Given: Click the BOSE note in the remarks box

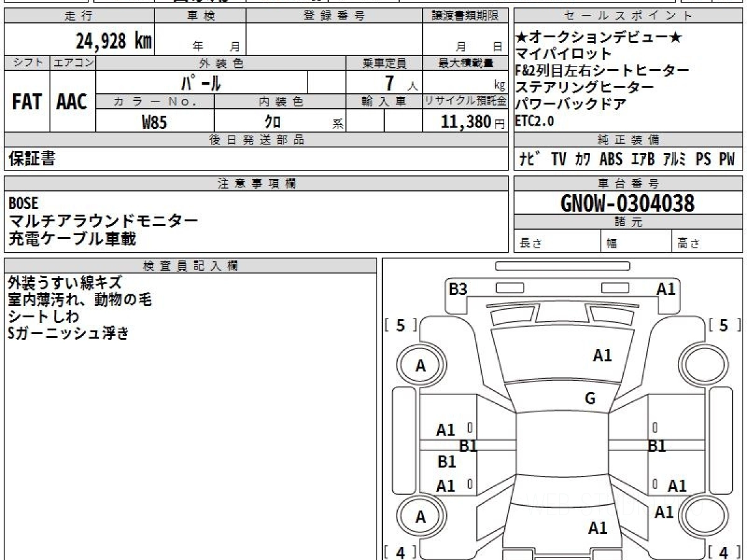Looking at the screenshot, I should pos(23,203).
